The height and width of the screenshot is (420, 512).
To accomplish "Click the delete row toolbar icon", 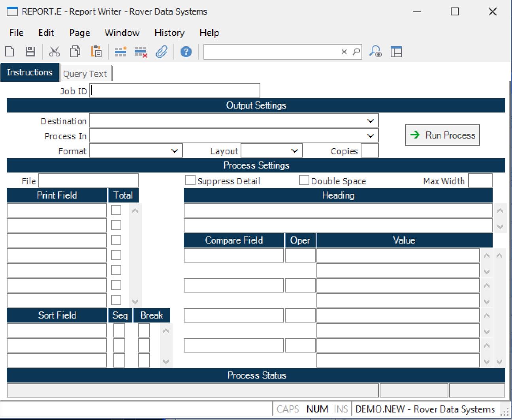I will (141, 52).
